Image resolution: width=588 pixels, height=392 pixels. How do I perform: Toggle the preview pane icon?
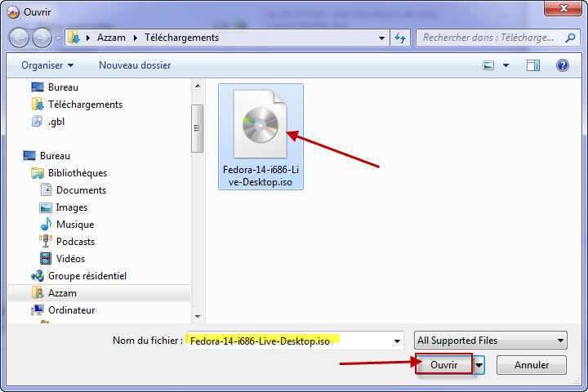coord(532,65)
